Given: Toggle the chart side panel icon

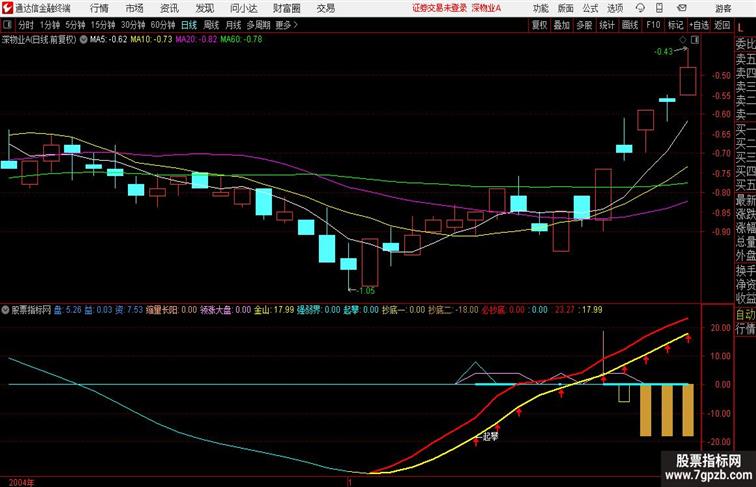Looking at the screenshot, I should point(695,40).
